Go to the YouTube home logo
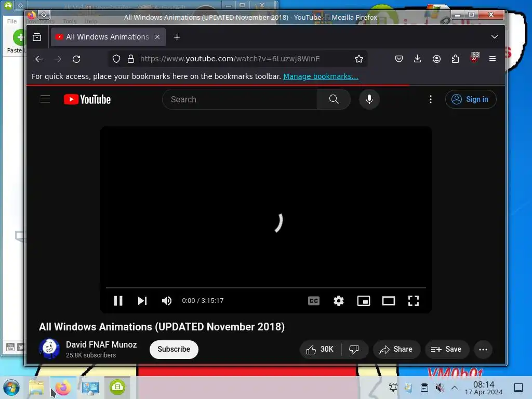 click(x=87, y=99)
